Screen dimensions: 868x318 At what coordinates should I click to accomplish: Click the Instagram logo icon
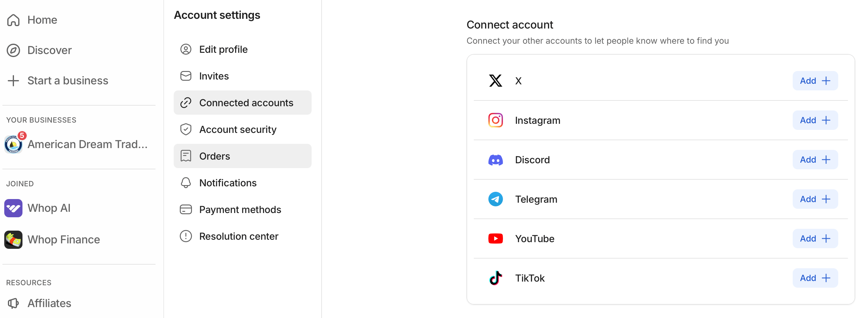click(x=495, y=120)
